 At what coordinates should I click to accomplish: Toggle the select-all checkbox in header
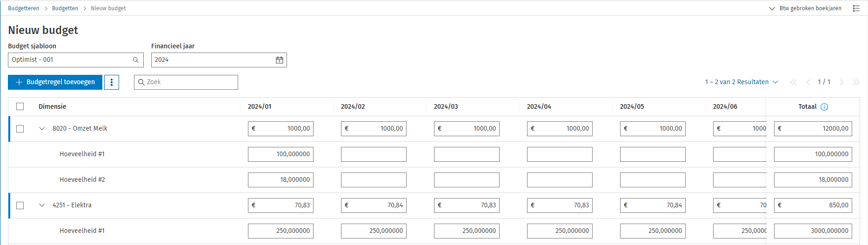(x=20, y=106)
